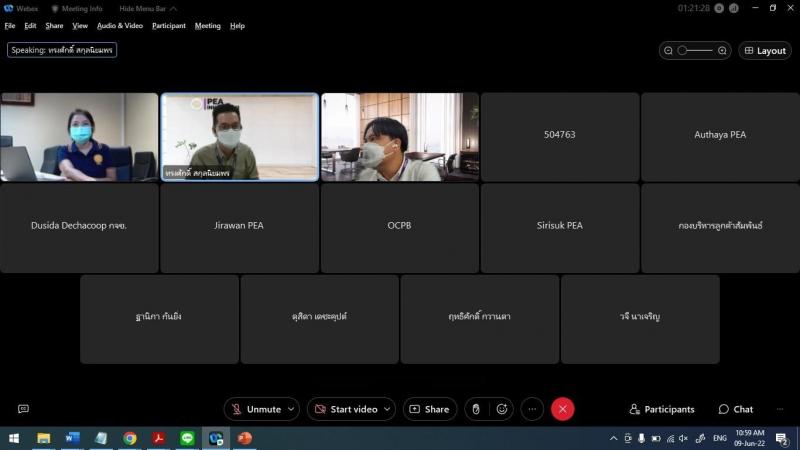Click the gesture recognition hand icon
The image size is (800, 450).
476,409
